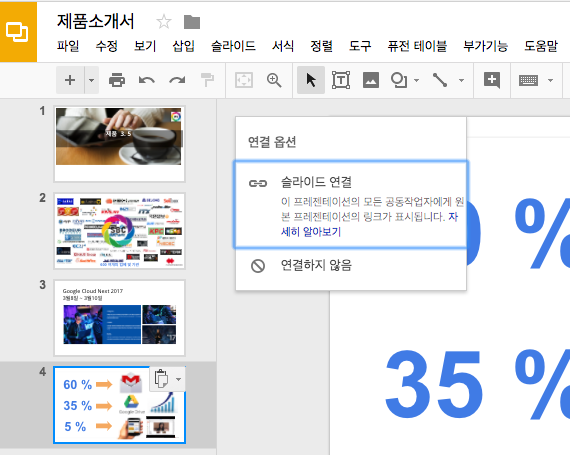570x455 pixels.
Task: Open the 삽입 menu
Action: click(x=183, y=46)
